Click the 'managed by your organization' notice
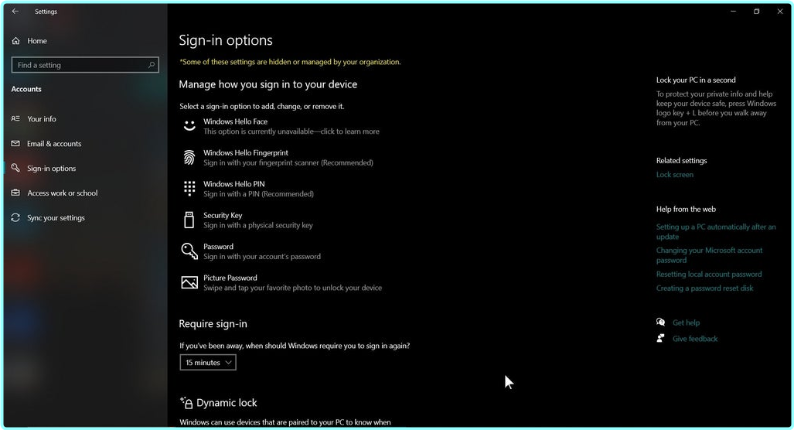Image resolution: width=794 pixels, height=430 pixels. coord(290,62)
